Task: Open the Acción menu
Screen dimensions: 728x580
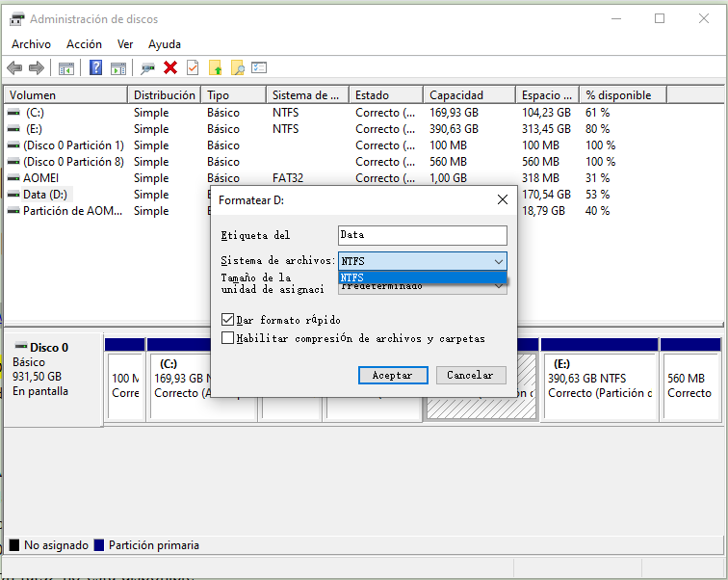Action: (x=84, y=44)
